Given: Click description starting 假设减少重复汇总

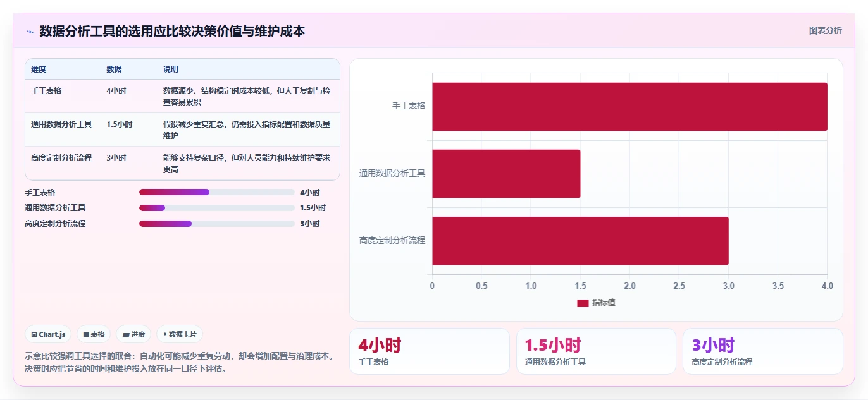Looking at the screenshot, I should coord(247,130).
